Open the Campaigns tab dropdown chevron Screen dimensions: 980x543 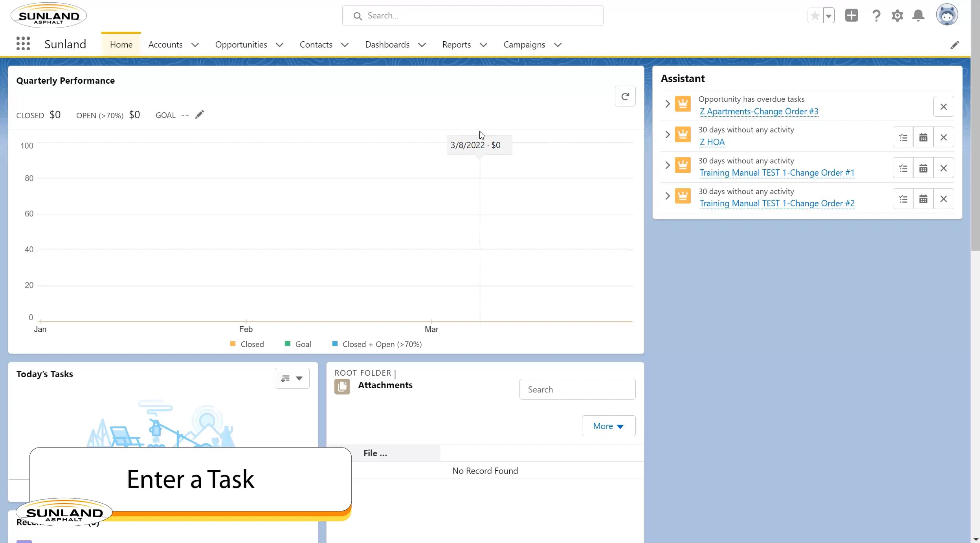tap(558, 45)
